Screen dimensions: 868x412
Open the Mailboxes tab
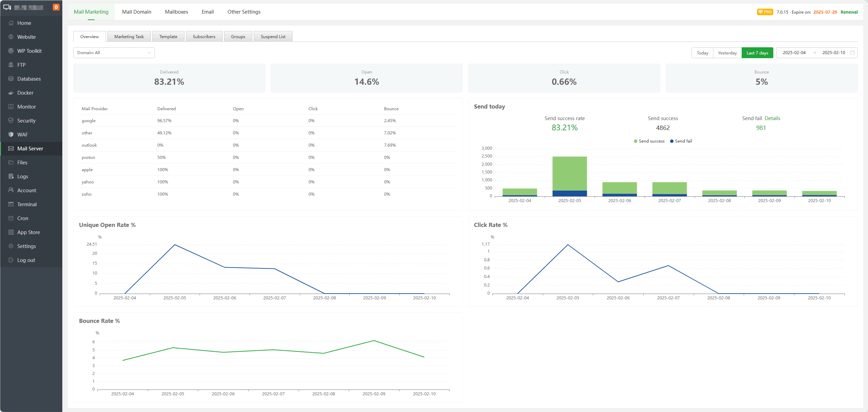[176, 12]
